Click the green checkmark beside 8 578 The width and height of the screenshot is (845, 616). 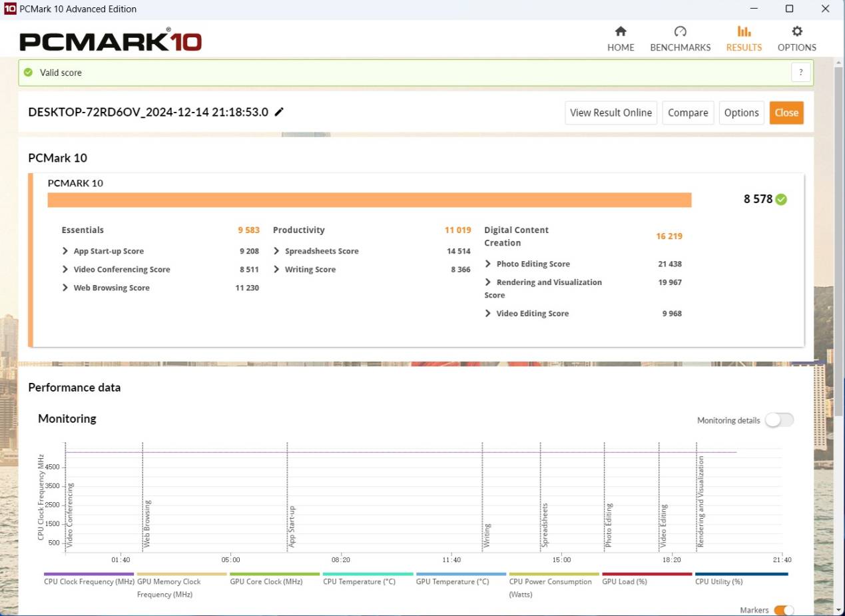click(781, 199)
